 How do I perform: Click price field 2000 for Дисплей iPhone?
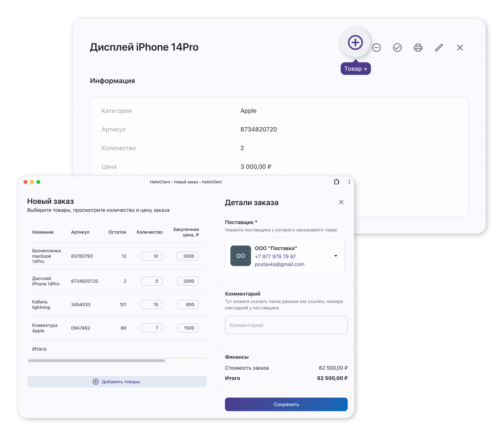[188, 281]
